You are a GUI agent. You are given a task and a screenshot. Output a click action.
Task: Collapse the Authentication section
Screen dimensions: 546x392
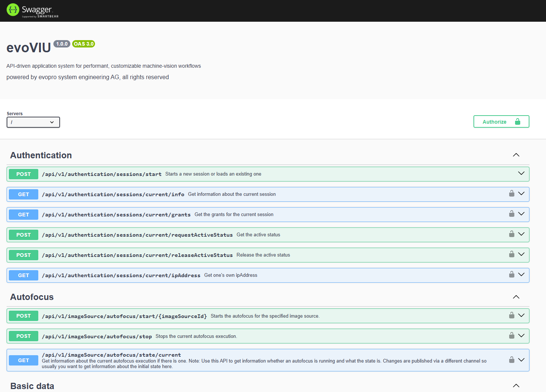coord(516,155)
